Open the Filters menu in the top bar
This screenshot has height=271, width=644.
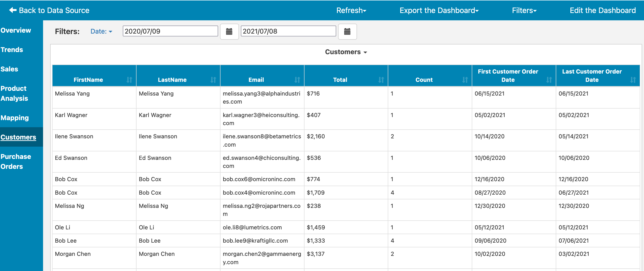[x=524, y=10]
